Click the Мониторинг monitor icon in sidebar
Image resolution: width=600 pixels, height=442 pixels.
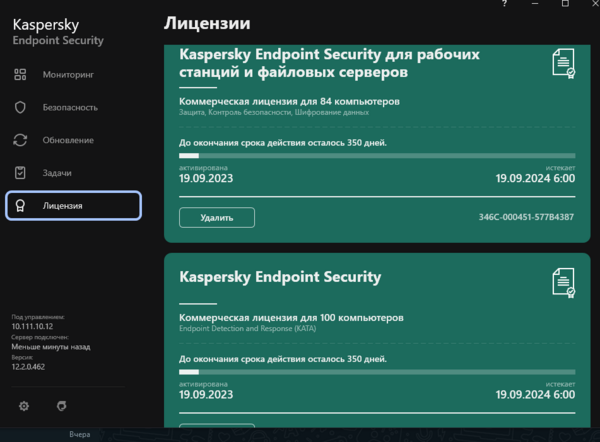20,75
